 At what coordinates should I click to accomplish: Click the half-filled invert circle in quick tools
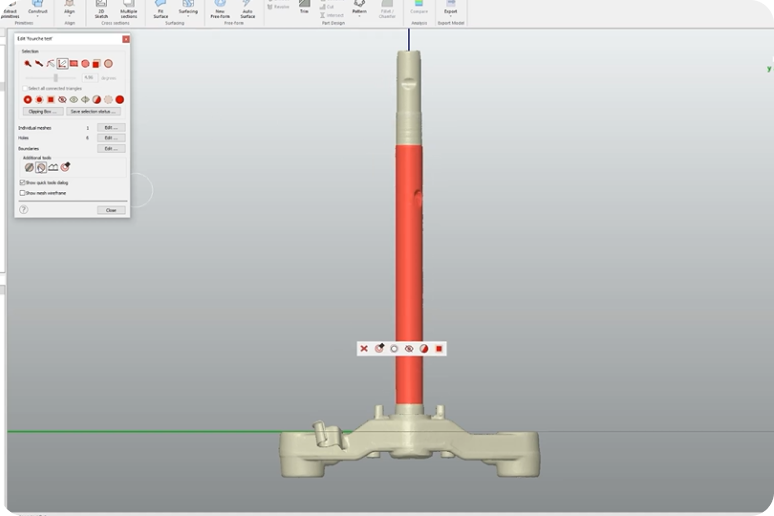pyautogui.click(x=424, y=348)
